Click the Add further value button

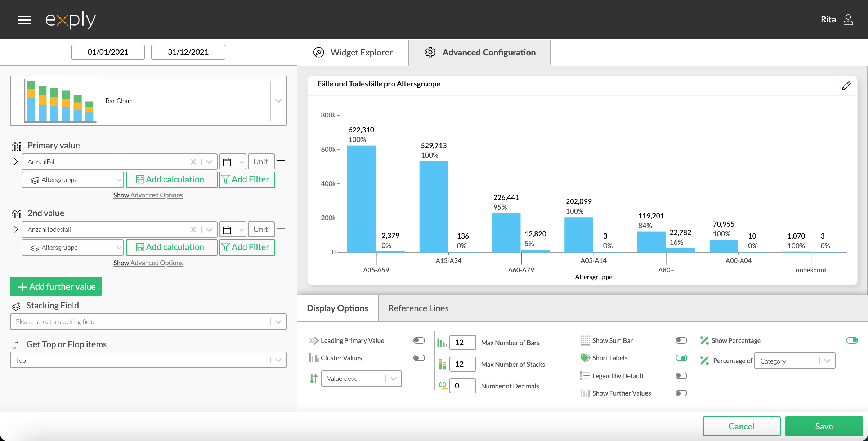[56, 286]
